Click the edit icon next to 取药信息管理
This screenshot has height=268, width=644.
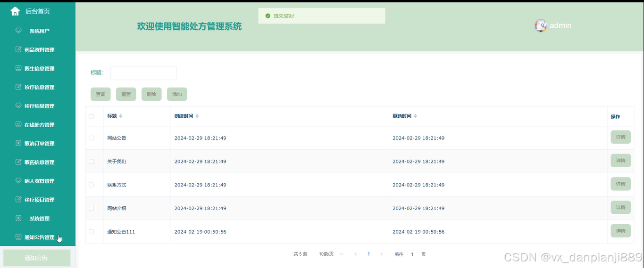[x=18, y=162]
